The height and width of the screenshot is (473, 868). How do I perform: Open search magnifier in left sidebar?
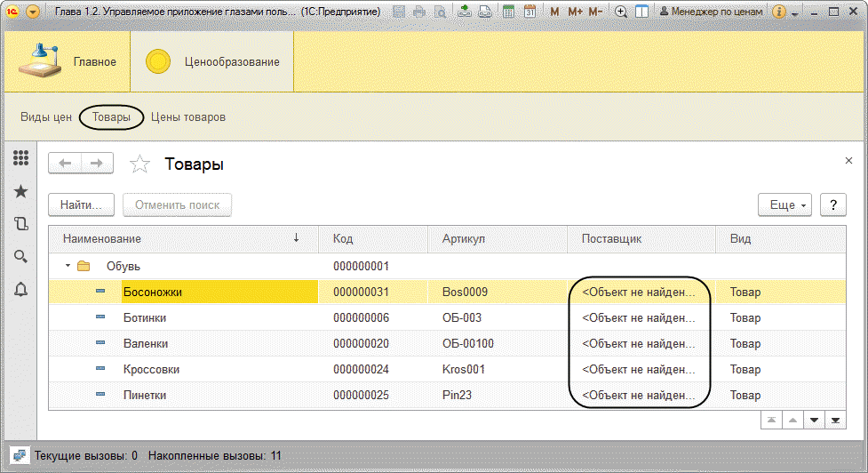(x=20, y=256)
